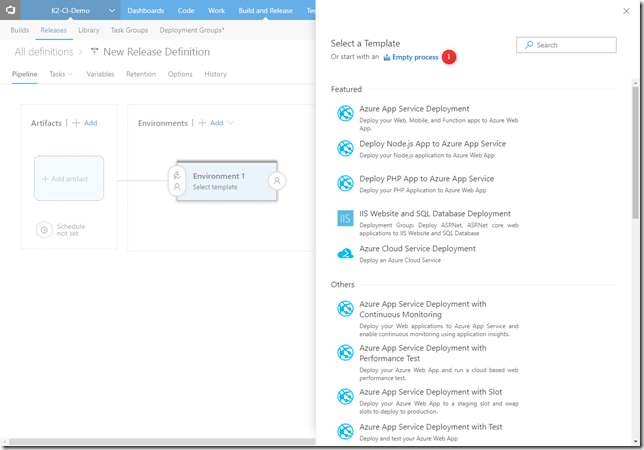The height and width of the screenshot is (450, 644).
Task: Go to the Deployment Groups tab
Action: click(x=192, y=30)
